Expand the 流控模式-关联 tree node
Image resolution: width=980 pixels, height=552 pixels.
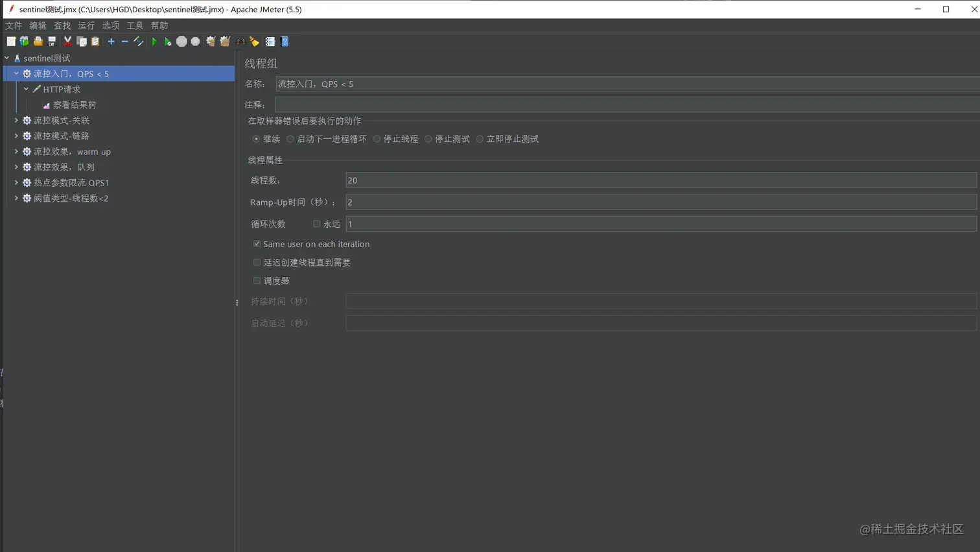pos(16,120)
